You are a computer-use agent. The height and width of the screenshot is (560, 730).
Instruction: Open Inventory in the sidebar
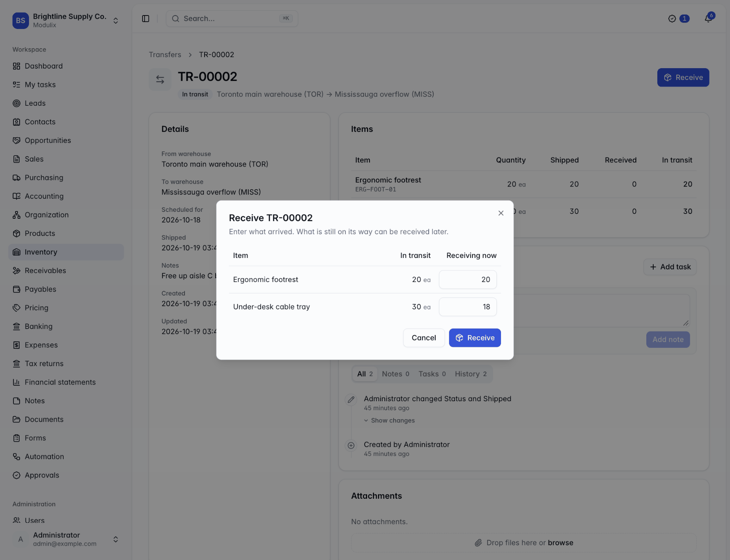pos(66,252)
